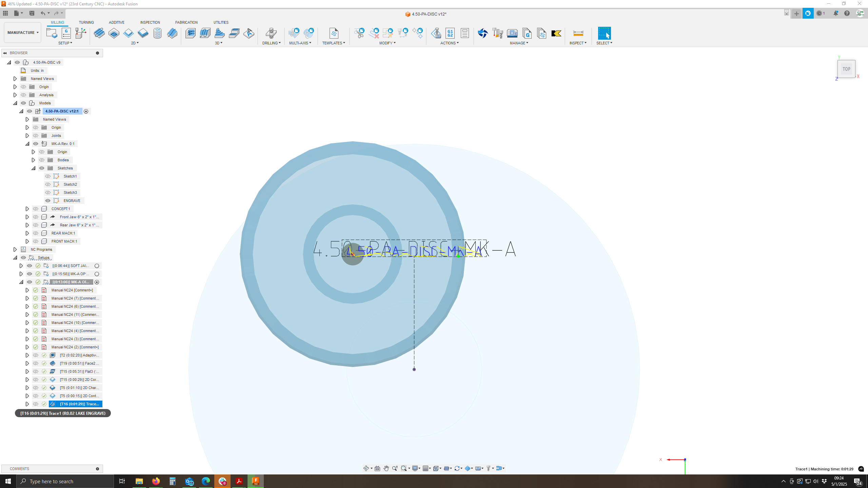This screenshot has width=868, height=488.
Task: Open the FABRICATION tab
Action: [186, 22]
